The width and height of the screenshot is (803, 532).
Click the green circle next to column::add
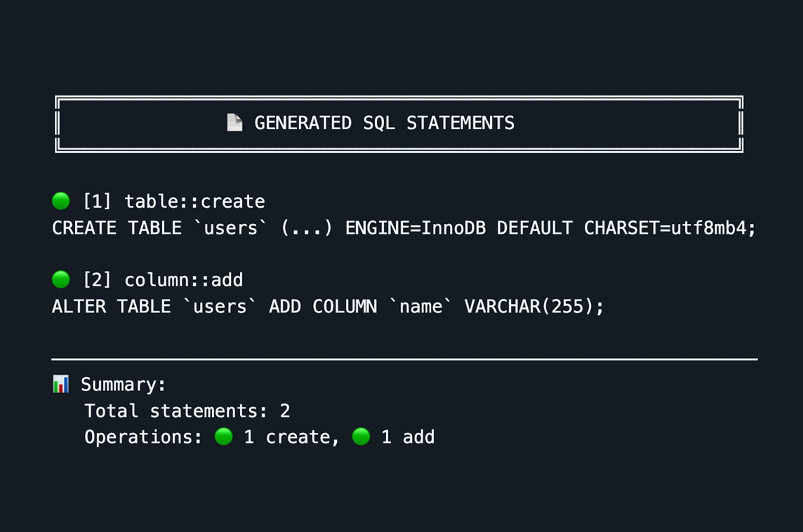[61, 280]
